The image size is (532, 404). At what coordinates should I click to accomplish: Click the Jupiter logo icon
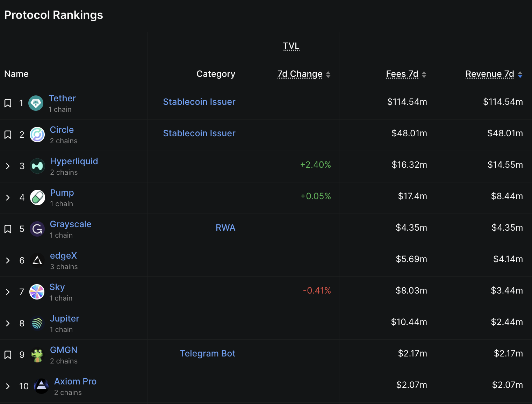(x=37, y=323)
